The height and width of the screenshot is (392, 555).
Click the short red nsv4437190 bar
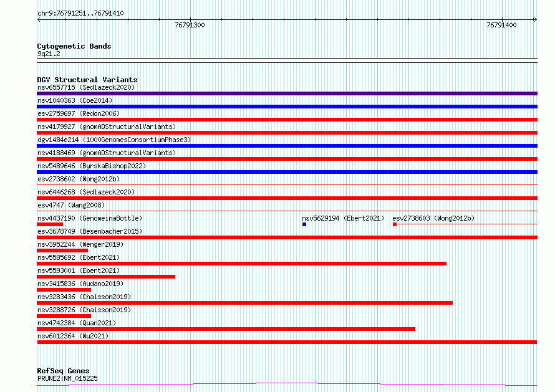pyautogui.click(x=50, y=224)
